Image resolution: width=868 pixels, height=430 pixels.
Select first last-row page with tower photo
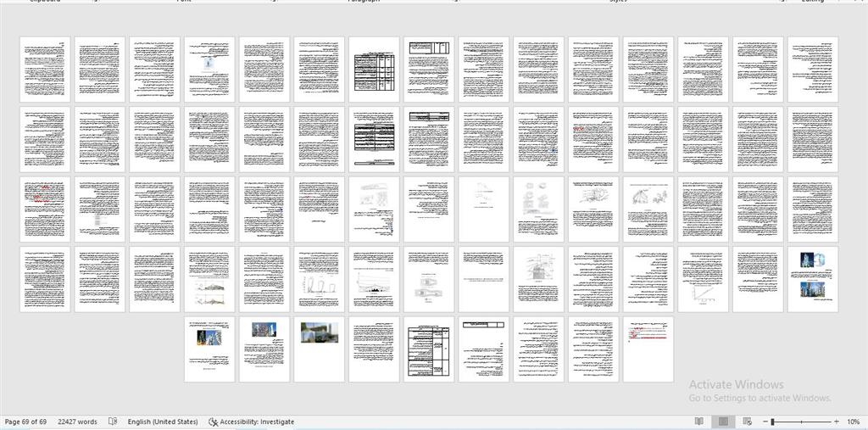coord(209,349)
